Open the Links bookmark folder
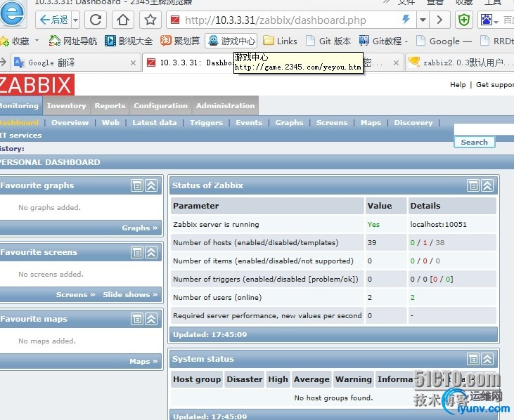This screenshot has width=514, height=420. (281, 41)
